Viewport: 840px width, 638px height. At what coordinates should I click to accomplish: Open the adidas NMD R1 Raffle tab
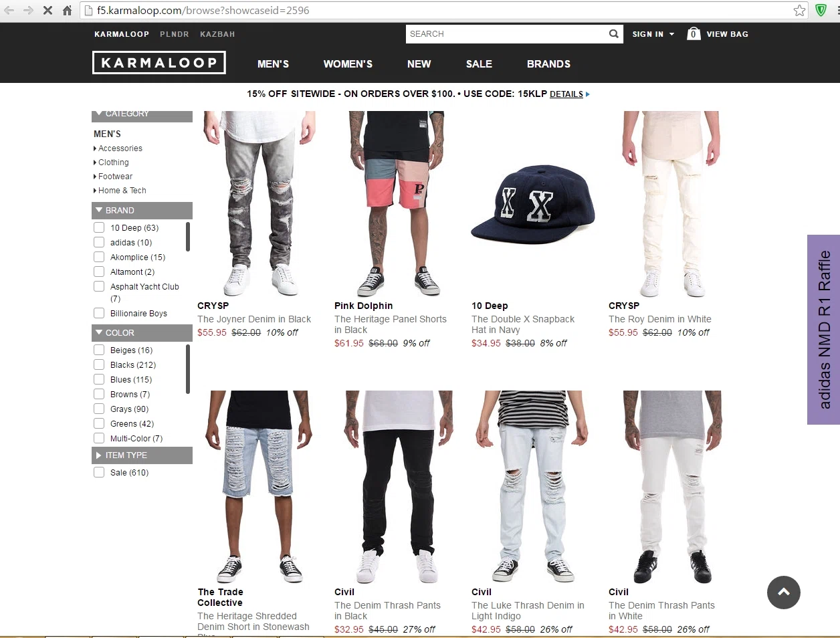pyautogui.click(x=824, y=330)
